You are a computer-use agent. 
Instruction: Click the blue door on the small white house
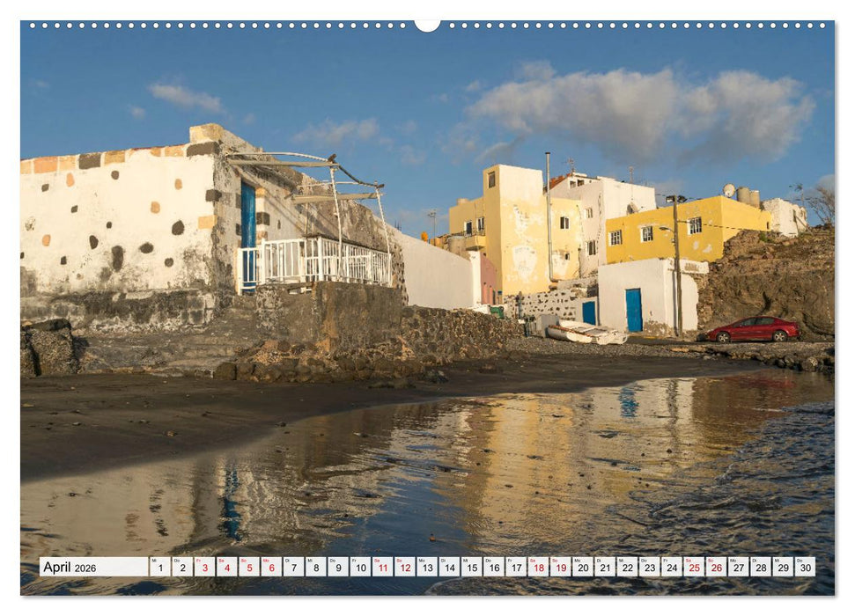(633, 310)
